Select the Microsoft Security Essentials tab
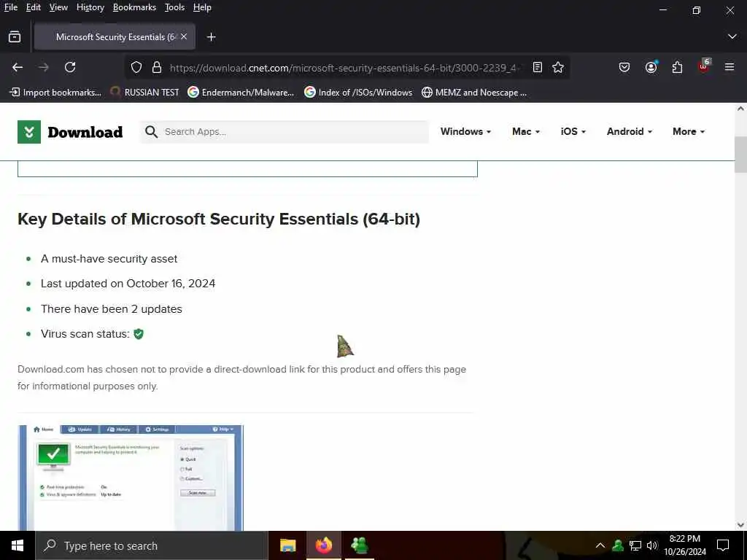 [115, 36]
